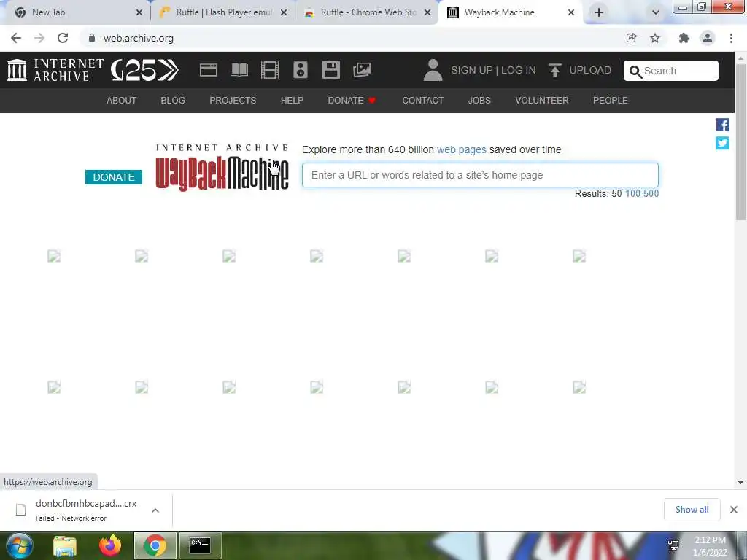Click the teal DONATE button
747x560 pixels.
114,177
